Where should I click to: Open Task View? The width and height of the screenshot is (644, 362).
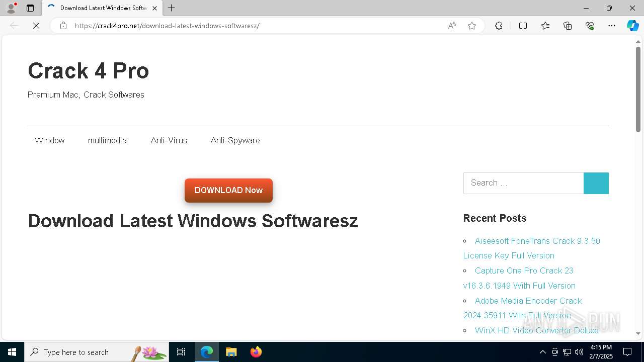[x=181, y=352]
